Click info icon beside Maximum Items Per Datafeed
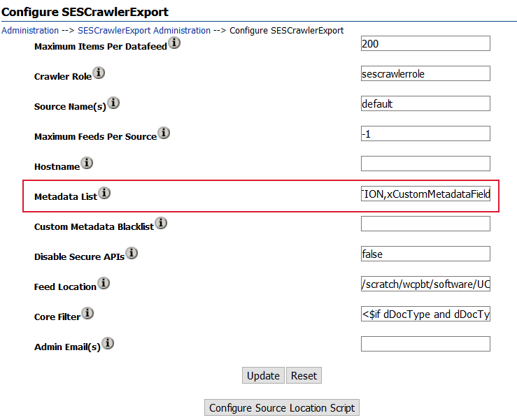The width and height of the screenshot is (517, 420). coord(174,43)
